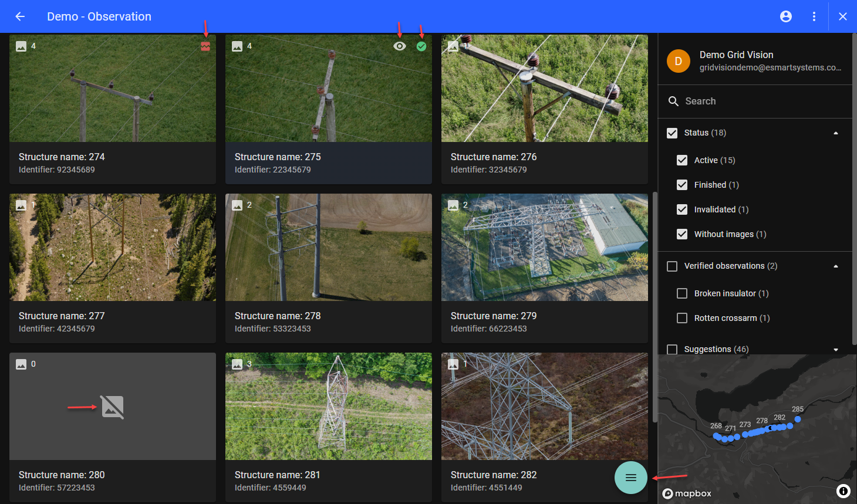Click the green verified checkmark on structure 275
Image resolution: width=857 pixels, height=504 pixels.
tap(421, 46)
